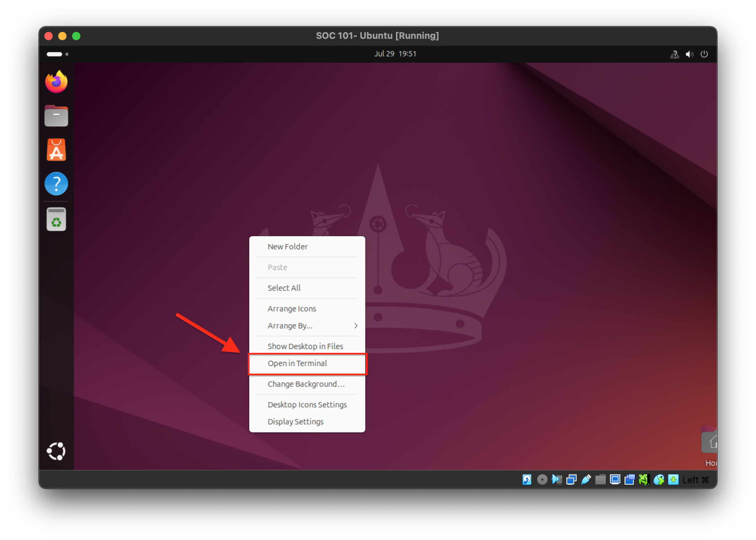Click the display monitor indicator
The image size is (756, 540).
point(615,479)
